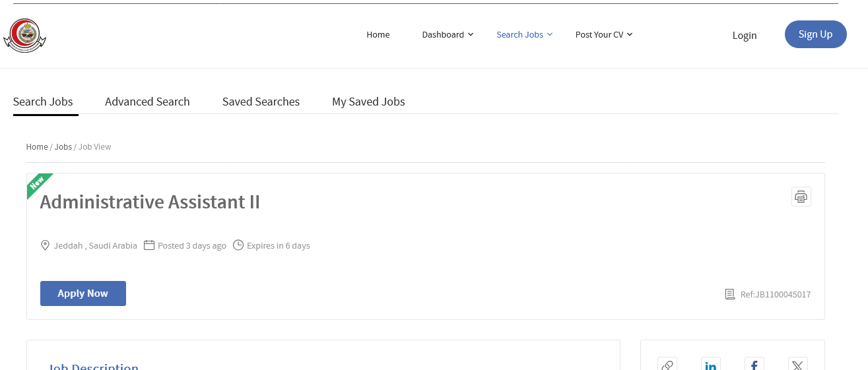
Task: Navigate to Jobs in the breadcrumb
Action: 63,147
